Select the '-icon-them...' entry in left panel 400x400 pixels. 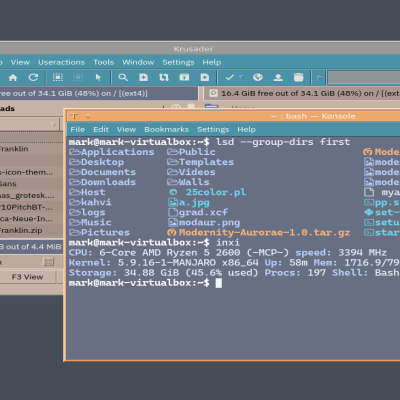26,172
